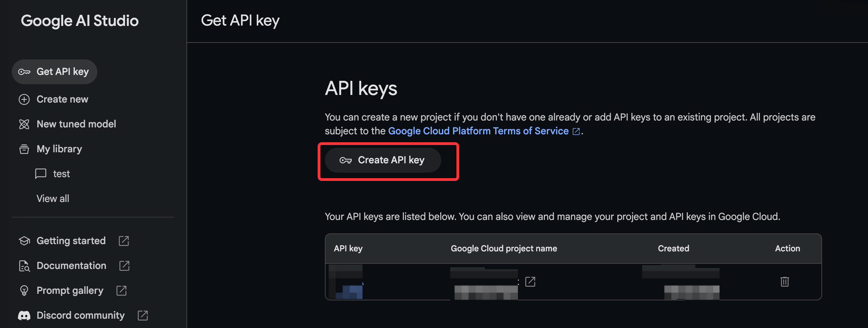Click View all under My library
The image size is (868, 328).
click(x=53, y=199)
